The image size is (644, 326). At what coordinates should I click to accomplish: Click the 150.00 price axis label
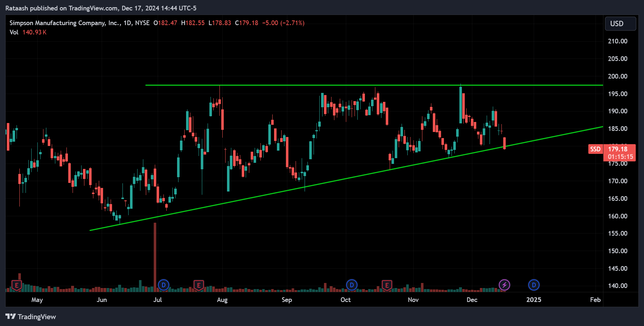coord(617,251)
